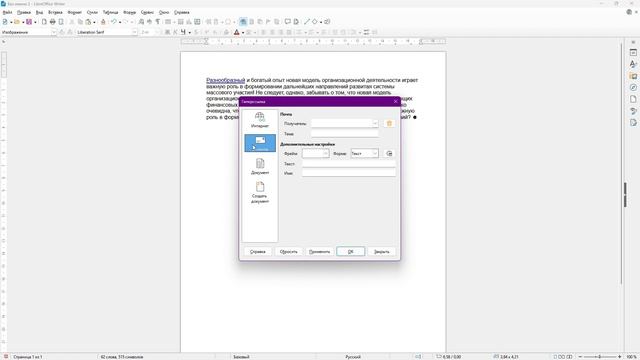Viewport: 640px width, 360px height.
Task: Toggle Strikethrough formatting
Action: (x=196, y=32)
